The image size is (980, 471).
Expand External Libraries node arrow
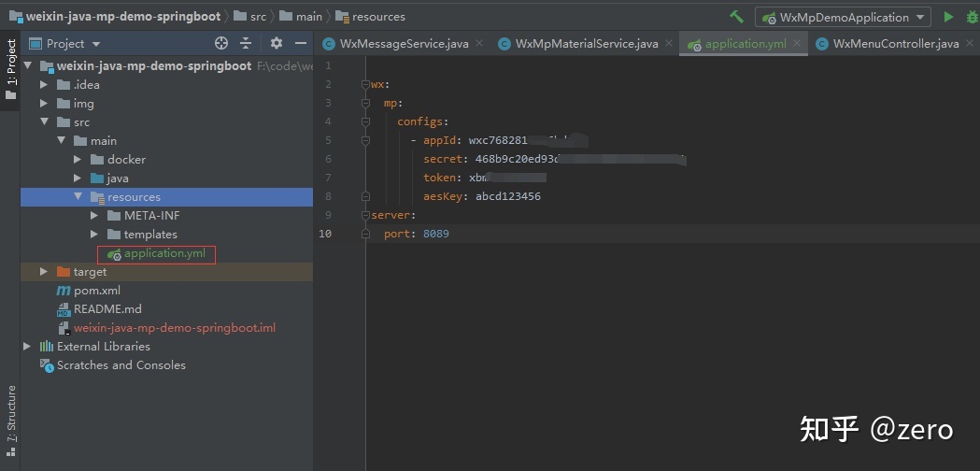(27, 346)
